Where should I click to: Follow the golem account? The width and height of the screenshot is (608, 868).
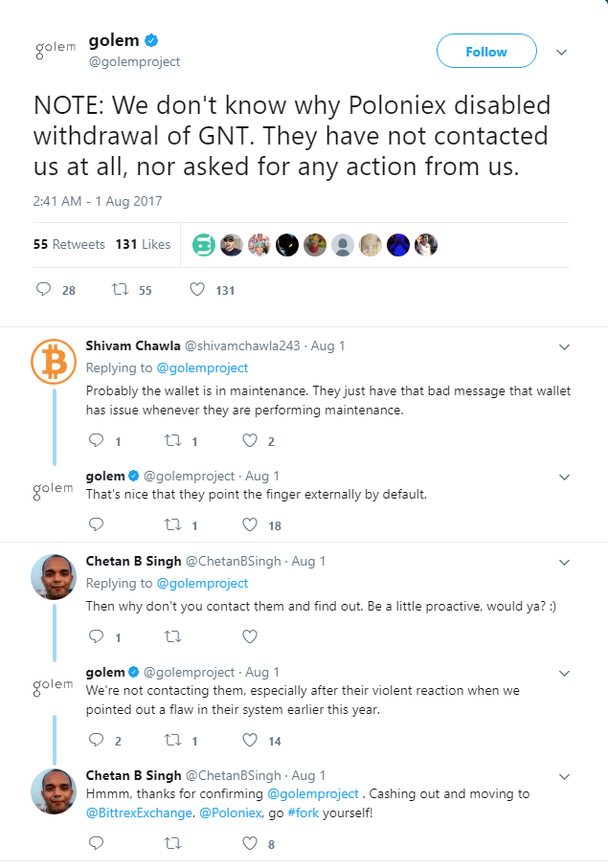(486, 52)
